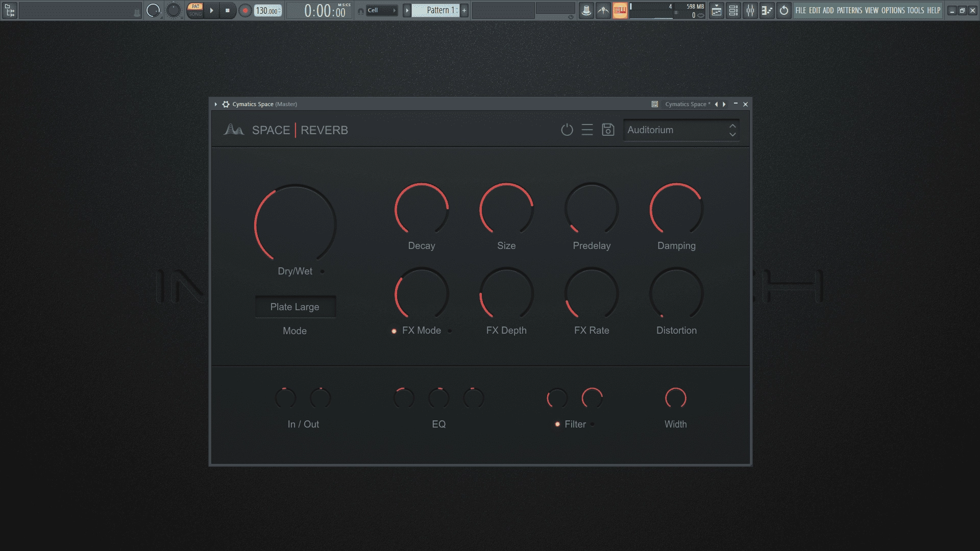Open the channel rack icon
Screen dimensions: 980x551
733,10
